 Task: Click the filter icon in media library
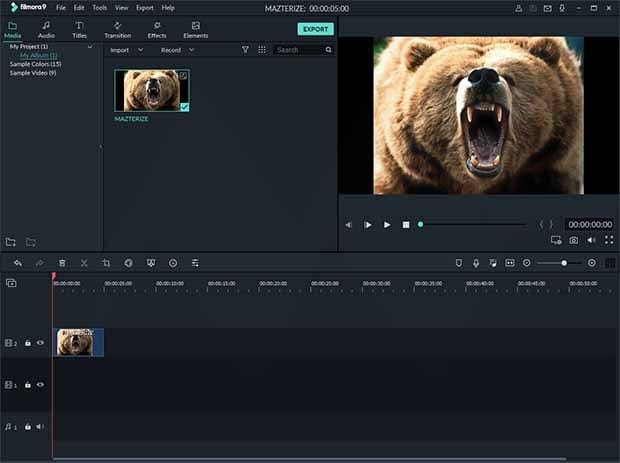tap(246, 49)
